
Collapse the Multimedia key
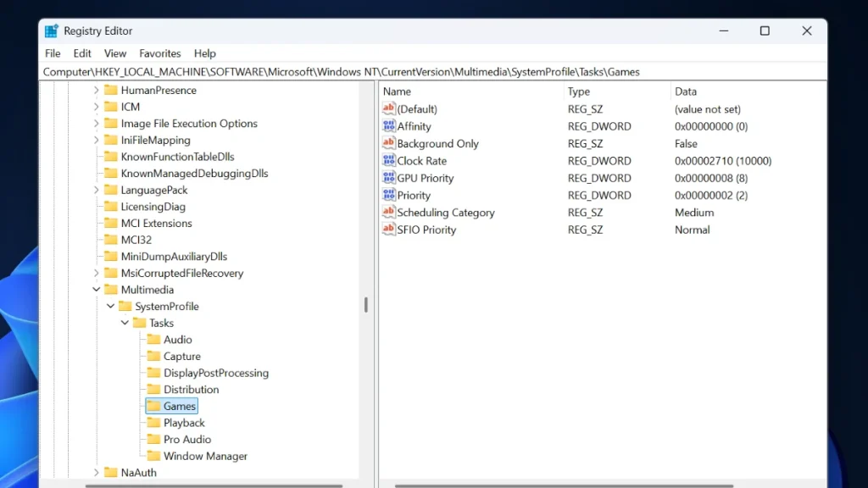[96, 290]
